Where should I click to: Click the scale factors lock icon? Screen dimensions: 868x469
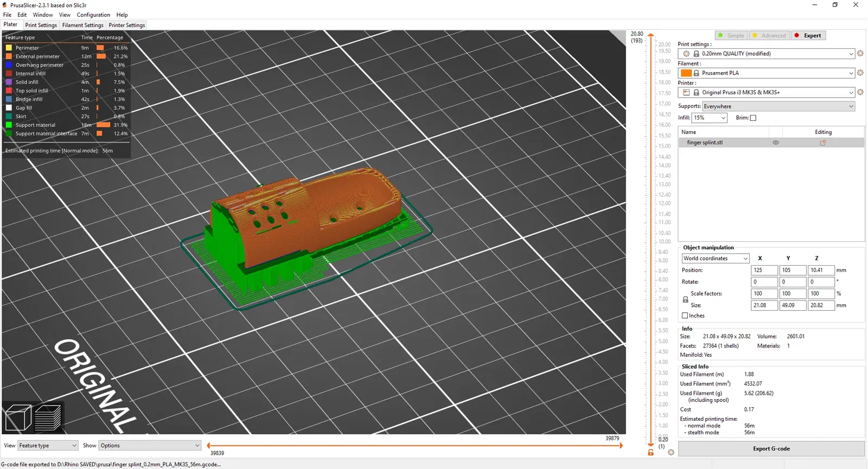coord(685,299)
